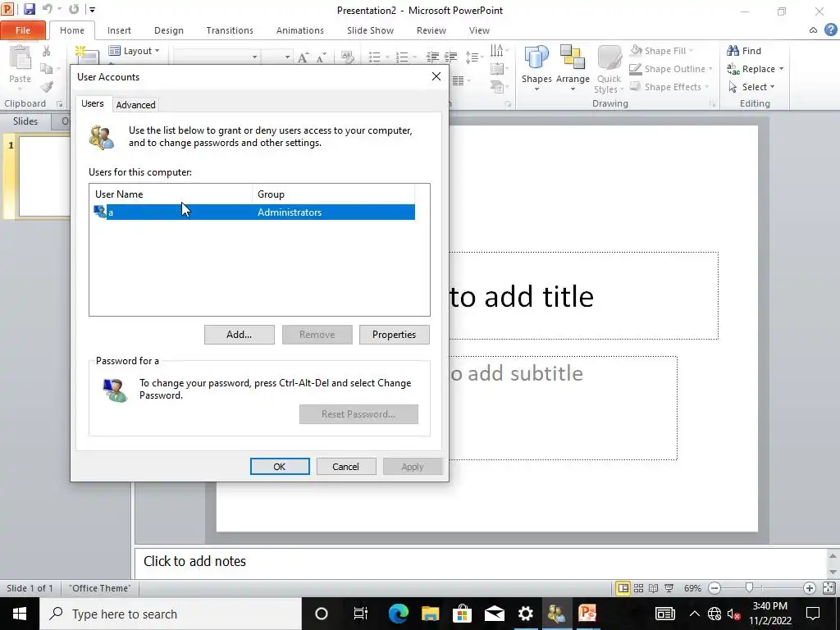The width and height of the screenshot is (840, 630).
Task: Open the Layout dropdown in ribbon
Action: pyautogui.click(x=135, y=51)
